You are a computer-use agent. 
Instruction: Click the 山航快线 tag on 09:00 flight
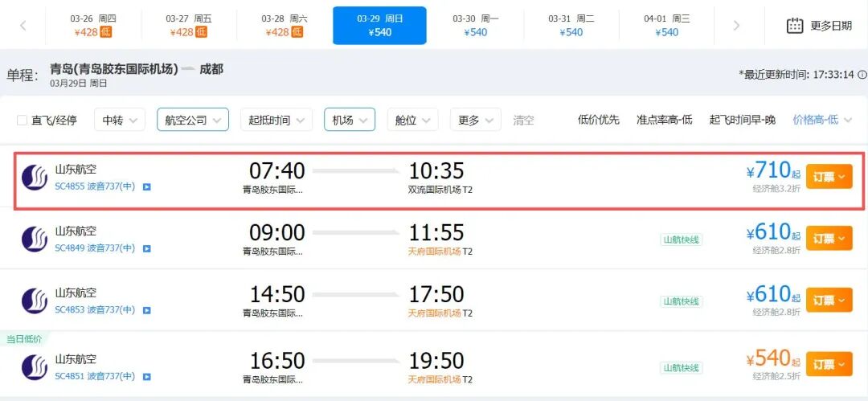(x=681, y=239)
